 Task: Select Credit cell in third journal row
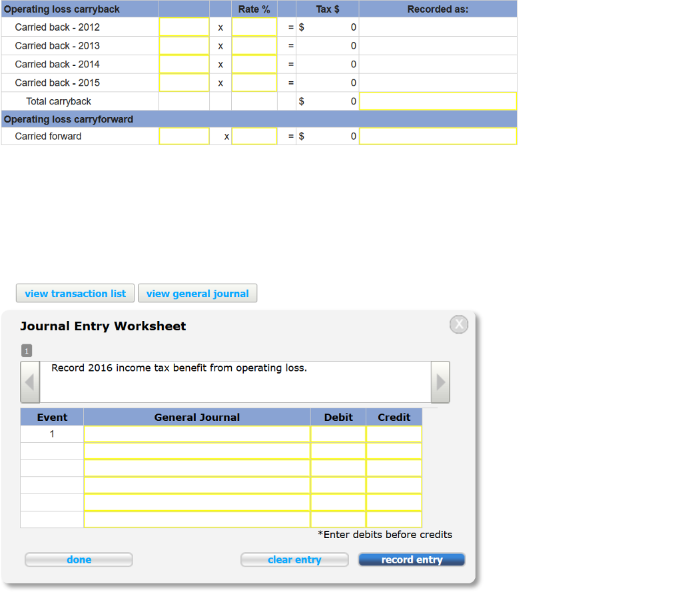[x=394, y=468]
